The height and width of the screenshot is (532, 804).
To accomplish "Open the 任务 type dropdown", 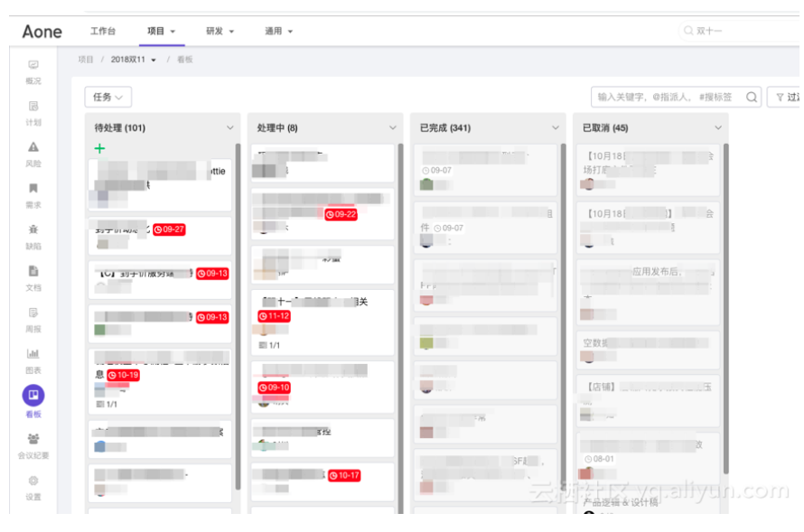I will 108,97.
